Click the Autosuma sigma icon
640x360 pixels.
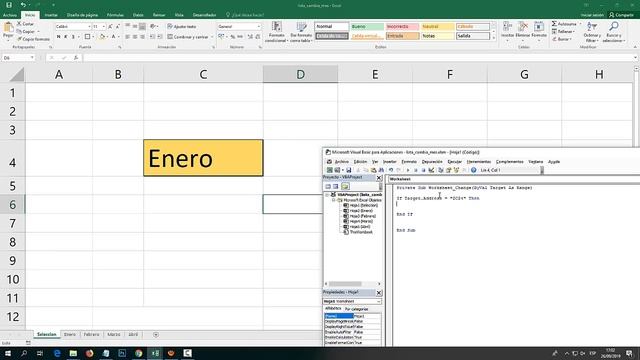pyautogui.click(x=554, y=24)
